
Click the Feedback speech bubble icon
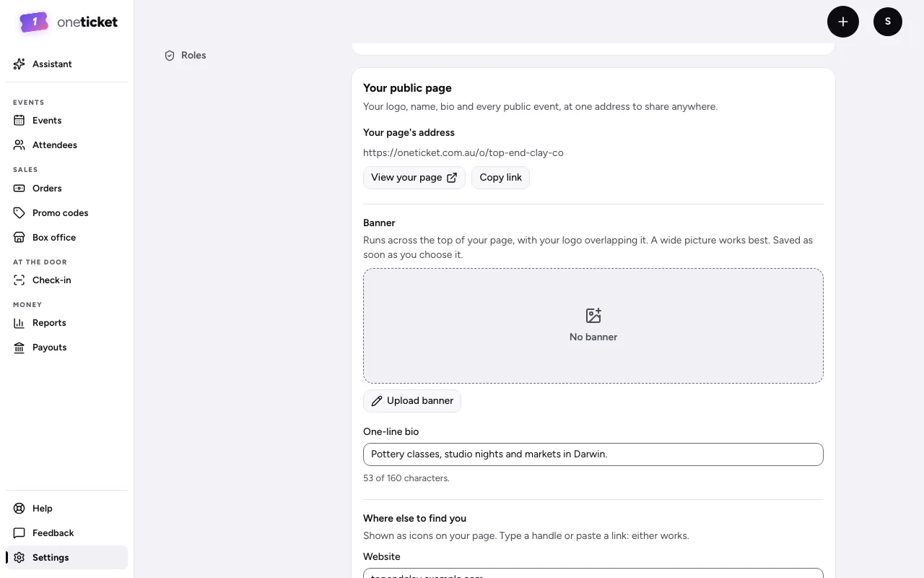coord(19,533)
